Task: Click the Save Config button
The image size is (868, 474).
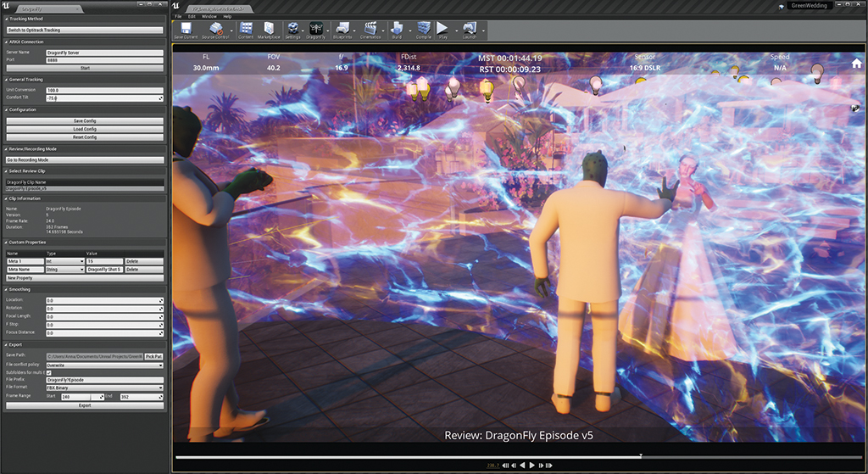Action: [84, 121]
